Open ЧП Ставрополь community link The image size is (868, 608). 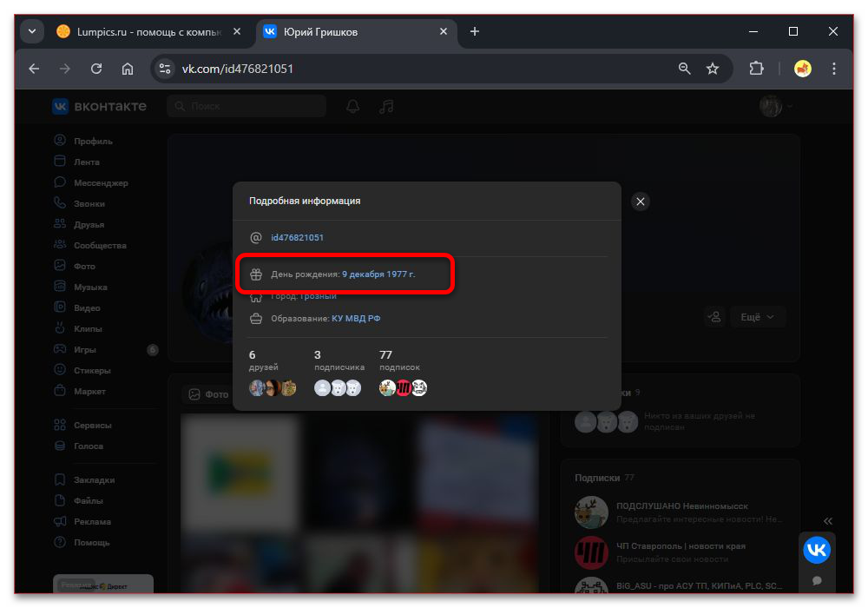click(x=681, y=546)
